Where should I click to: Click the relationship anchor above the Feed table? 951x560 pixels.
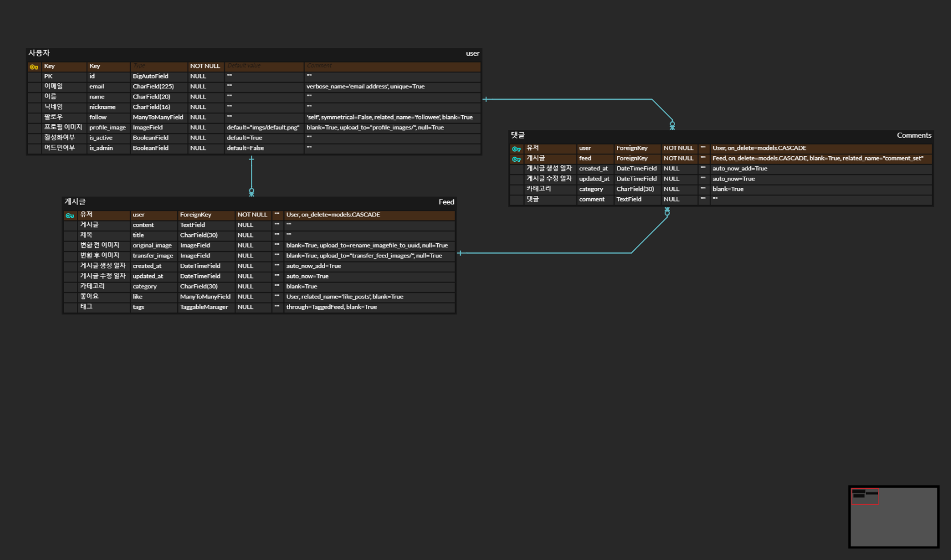click(x=251, y=192)
